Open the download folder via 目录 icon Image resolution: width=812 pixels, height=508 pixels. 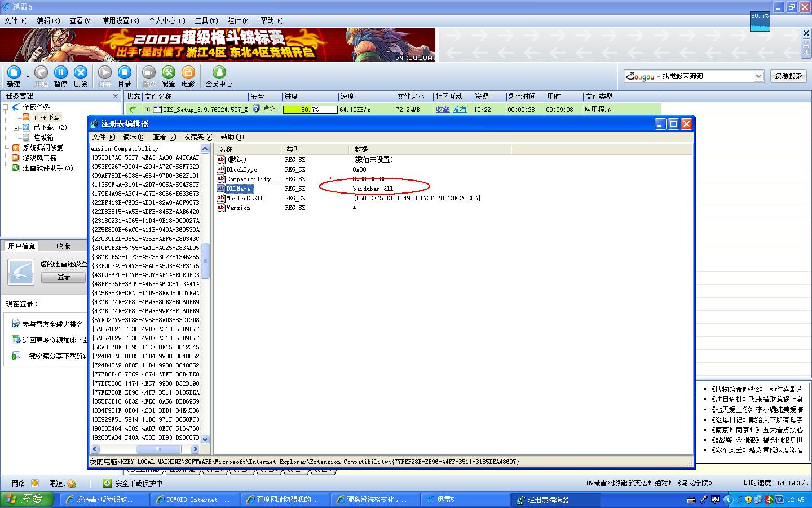click(125, 72)
